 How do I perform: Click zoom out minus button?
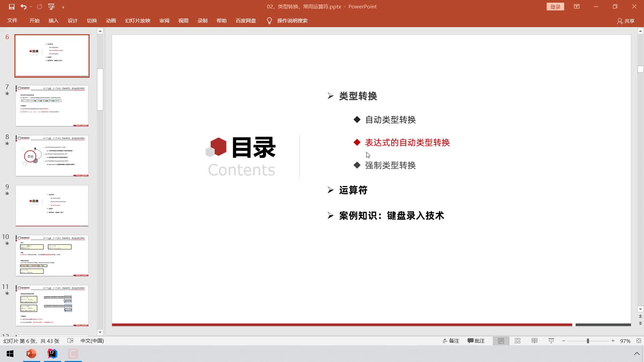[x=564, y=341]
